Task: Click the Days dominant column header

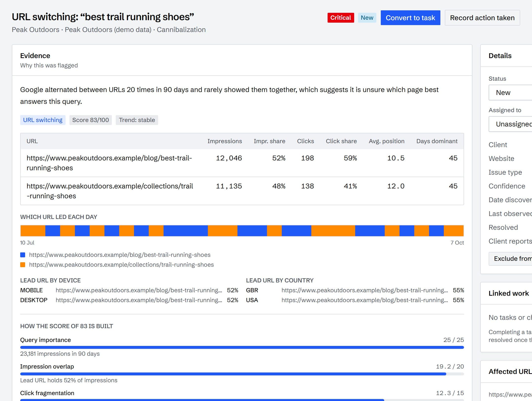Action: click(437, 141)
